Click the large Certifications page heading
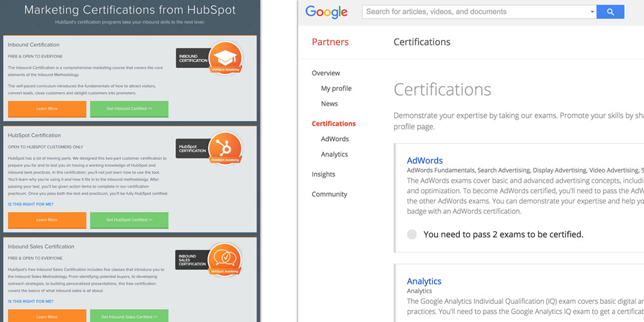644x322 pixels. 442,90
